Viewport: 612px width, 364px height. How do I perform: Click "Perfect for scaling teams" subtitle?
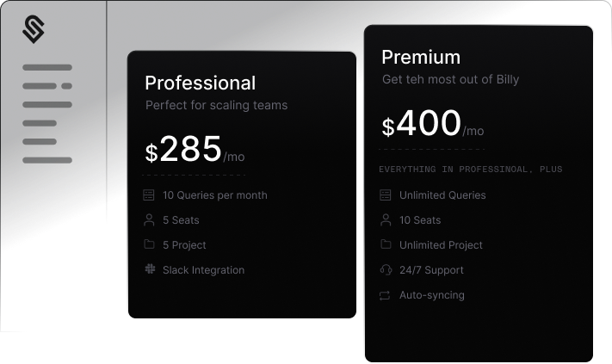[x=216, y=106]
